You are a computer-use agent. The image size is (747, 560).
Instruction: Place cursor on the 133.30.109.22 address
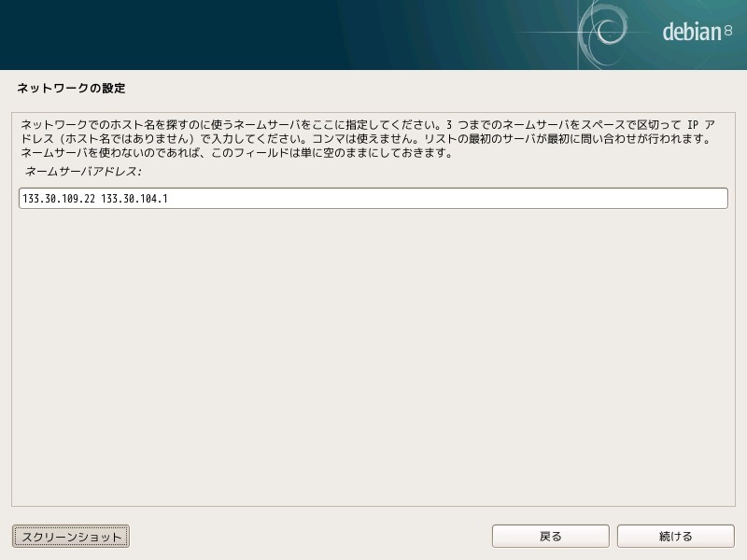59,199
